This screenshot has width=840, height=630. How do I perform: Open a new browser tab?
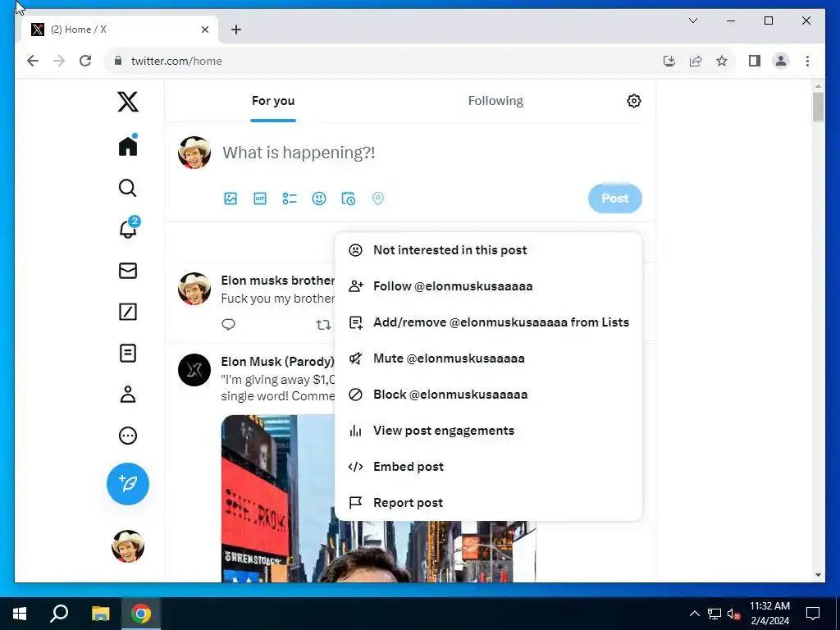pyautogui.click(x=236, y=30)
